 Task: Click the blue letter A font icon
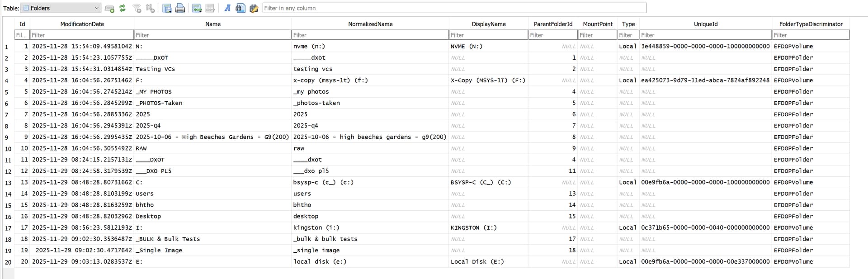pos(227,8)
